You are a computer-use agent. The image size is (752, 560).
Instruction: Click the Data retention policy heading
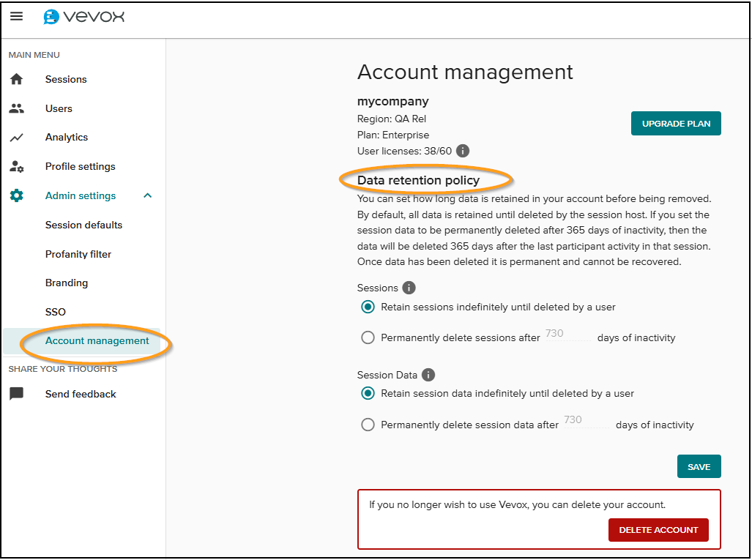(418, 180)
